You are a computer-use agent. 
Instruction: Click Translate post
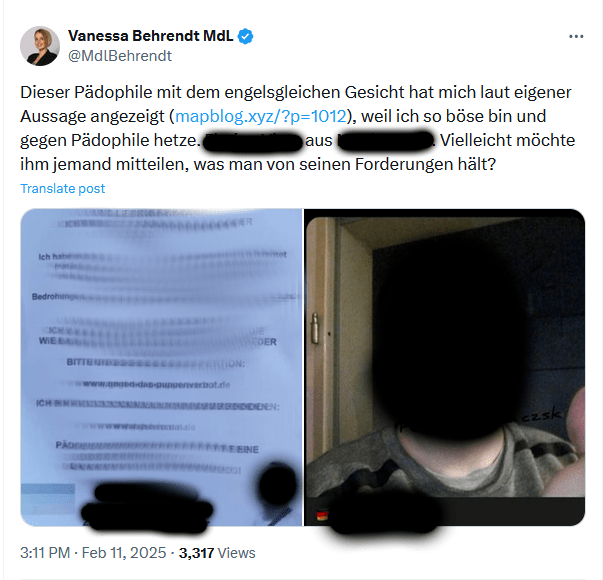tap(62, 188)
